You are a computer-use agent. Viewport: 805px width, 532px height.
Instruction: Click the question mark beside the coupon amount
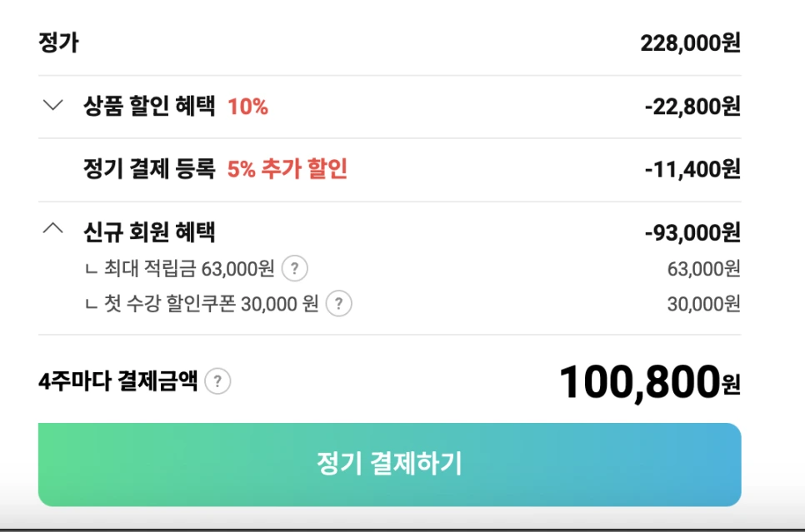click(339, 304)
